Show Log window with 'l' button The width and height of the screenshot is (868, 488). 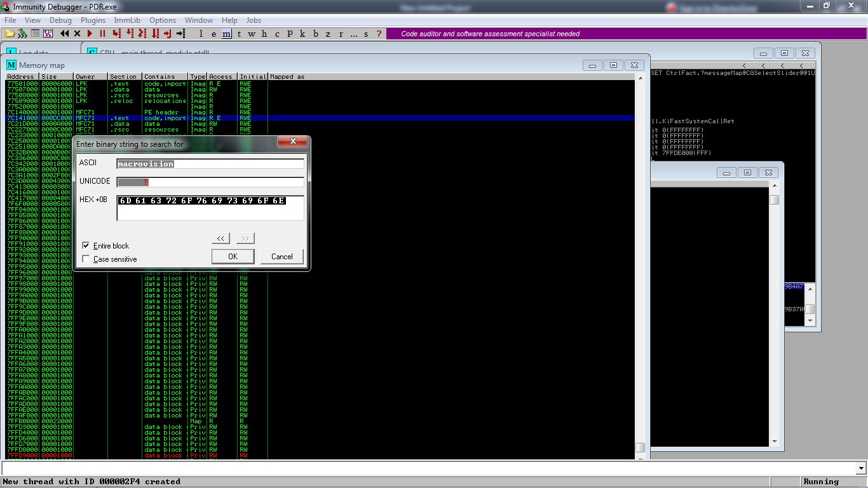(201, 34)
